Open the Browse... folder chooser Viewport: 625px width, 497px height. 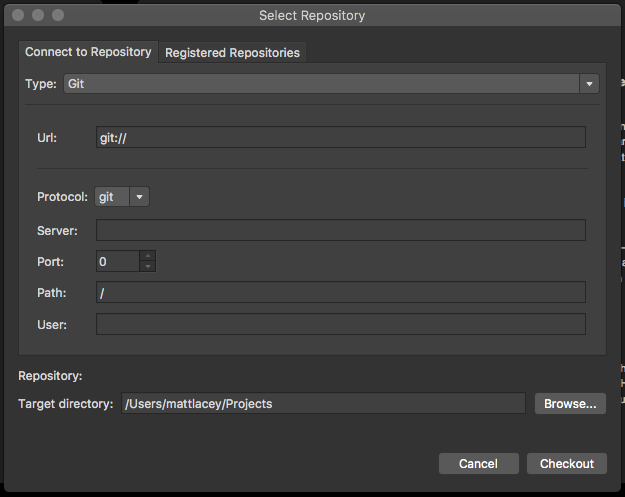pos(570,403)
